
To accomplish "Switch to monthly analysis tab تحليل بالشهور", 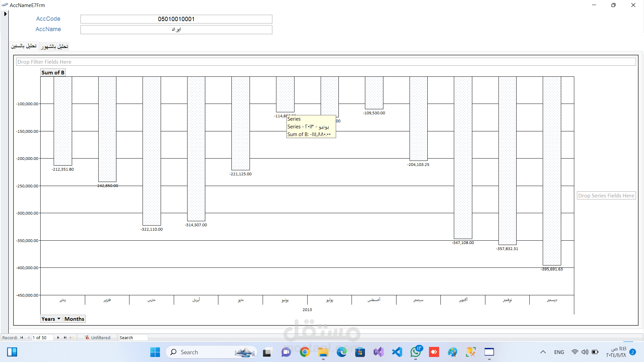I will coord(54,46).
